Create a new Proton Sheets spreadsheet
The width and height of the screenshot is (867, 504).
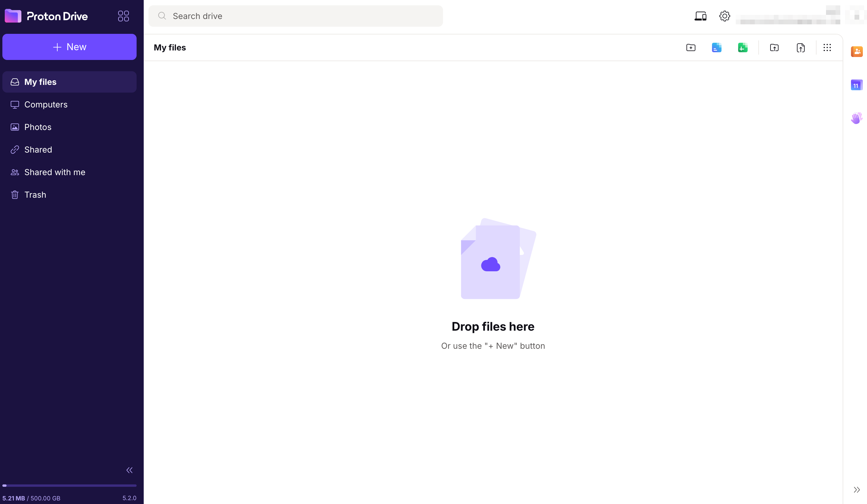743,47
